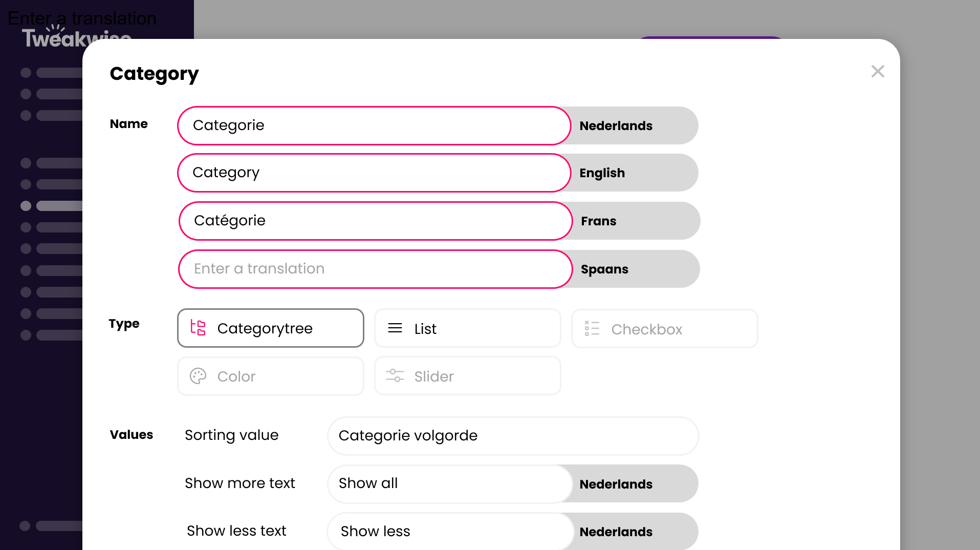This screenshot has height=550, width=980.
Task: Click the Show less text label
Action: tap(236, 531)
